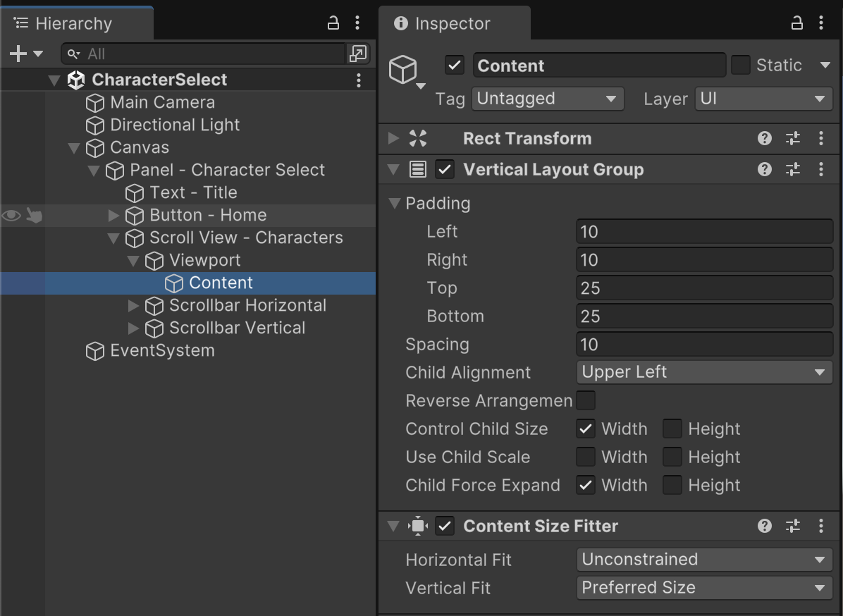Open Vertical Layout Group help reference icon

[x=765, y=169]
